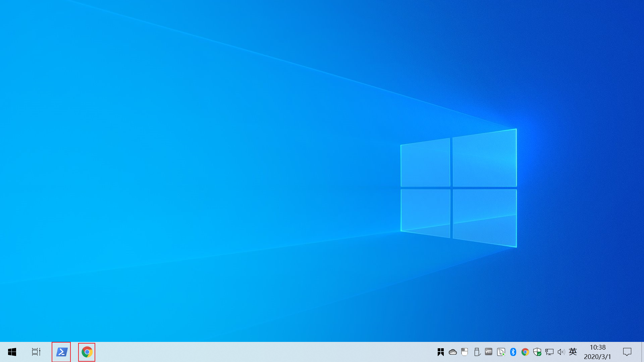Viewport: 644px width, 362px height.
Task: Open the OneDrive cloud tray icon
Action: (453, 352)
